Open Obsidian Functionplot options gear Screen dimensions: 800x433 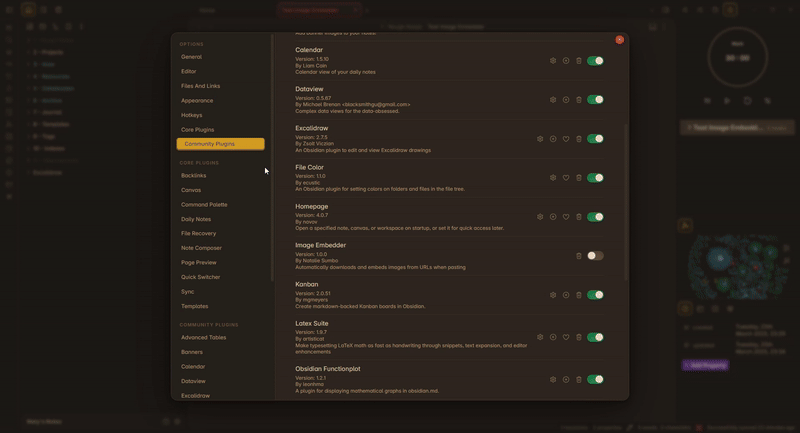[553, 379]
